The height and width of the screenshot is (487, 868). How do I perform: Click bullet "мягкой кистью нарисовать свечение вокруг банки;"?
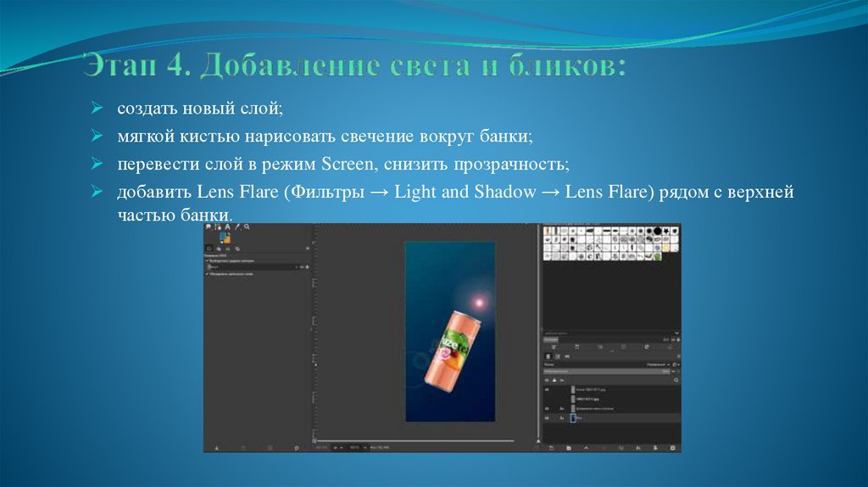[325, 136]
